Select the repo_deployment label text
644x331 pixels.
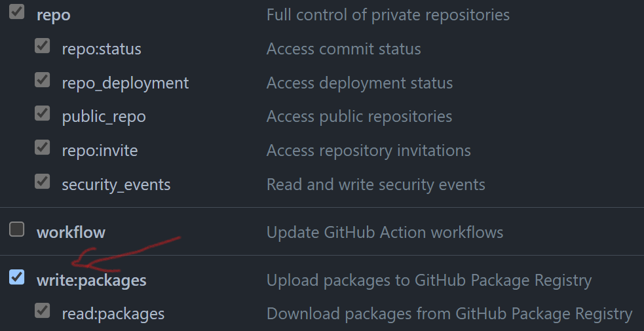[x=125, y=83]
